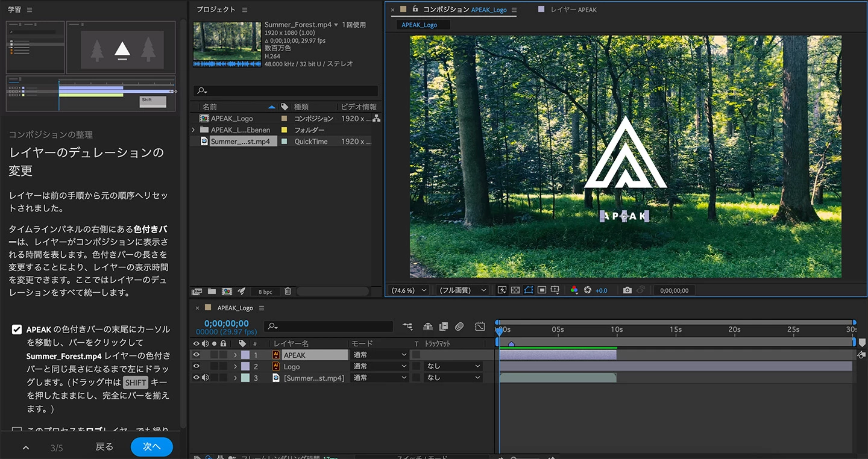Open dropdown arrow next to Summer_Forest.mp4 title
The image size is (868, 459).
pyautogui.click(x=336, y=25)
